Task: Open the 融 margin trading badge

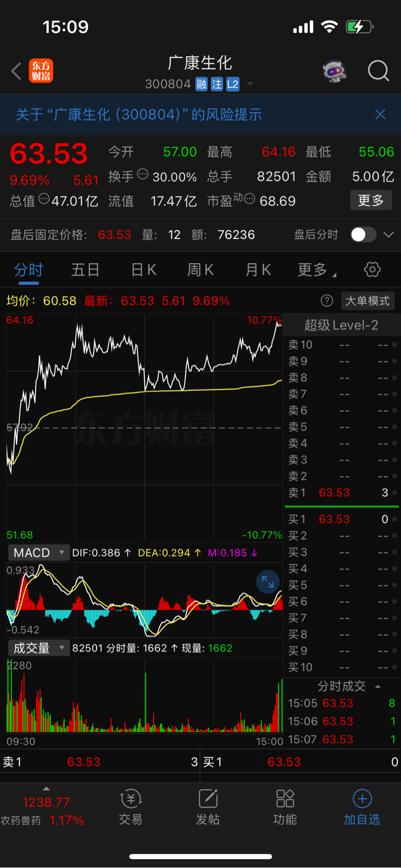Action: 202,84
